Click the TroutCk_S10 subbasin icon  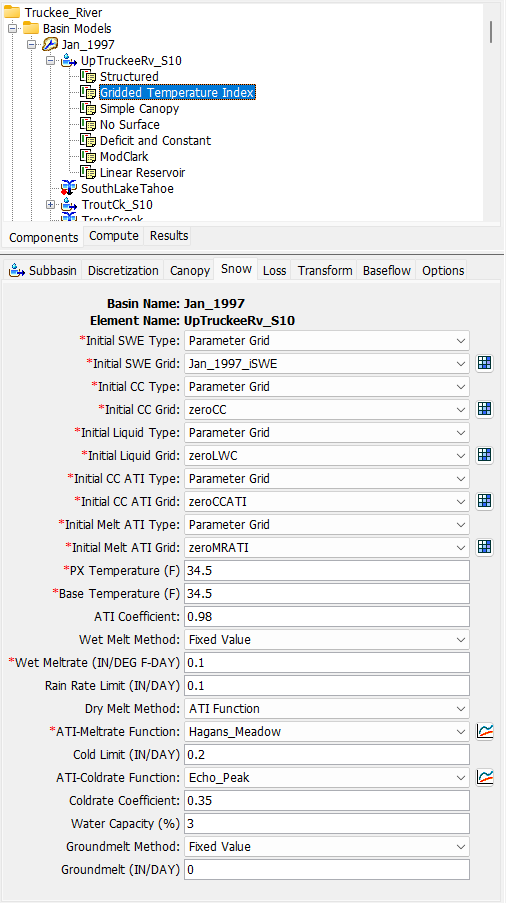tap(70, 204)
